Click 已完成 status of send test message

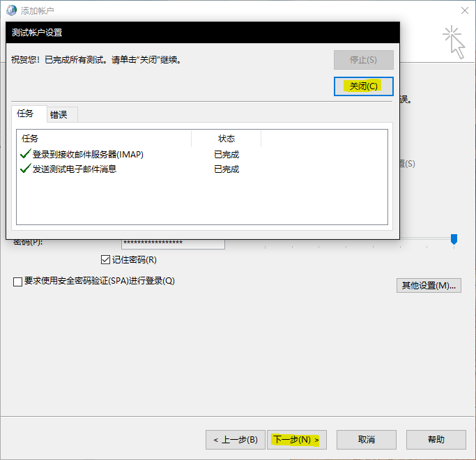tap(227, 169)
